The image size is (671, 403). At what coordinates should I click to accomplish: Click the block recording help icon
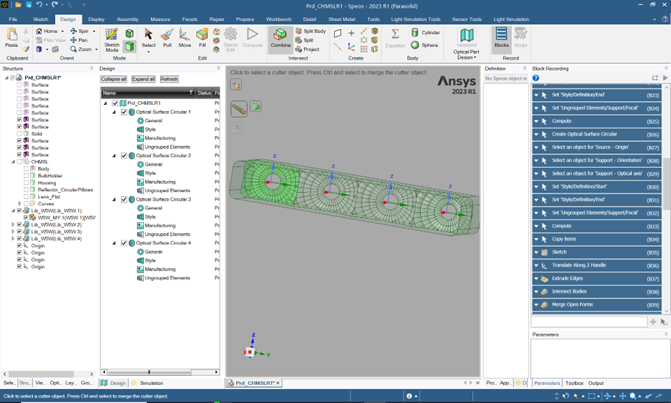536,78
